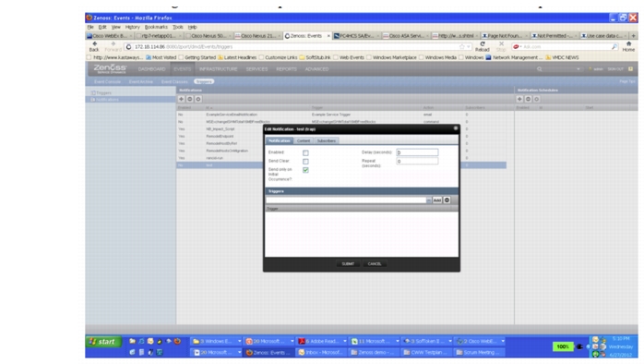Expand the Adobe Reader taskbar group
Viewport: 644px width, 364px height.
tap(344, 341)
